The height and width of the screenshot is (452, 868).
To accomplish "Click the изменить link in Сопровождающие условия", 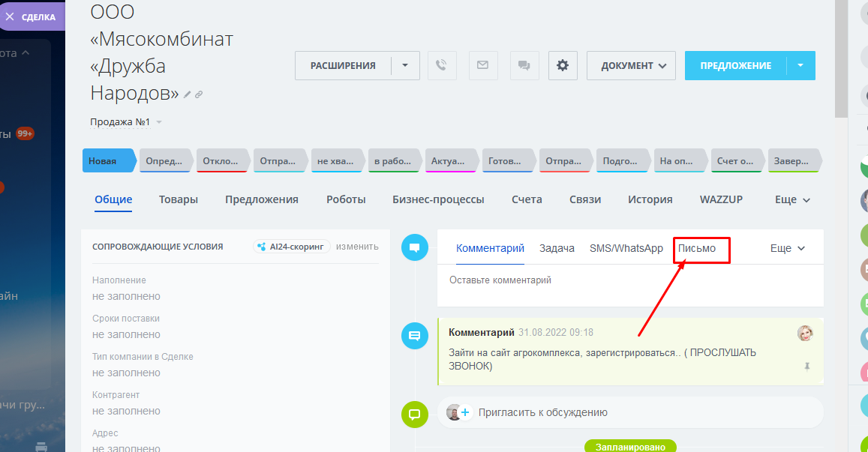I will point(356,246).
